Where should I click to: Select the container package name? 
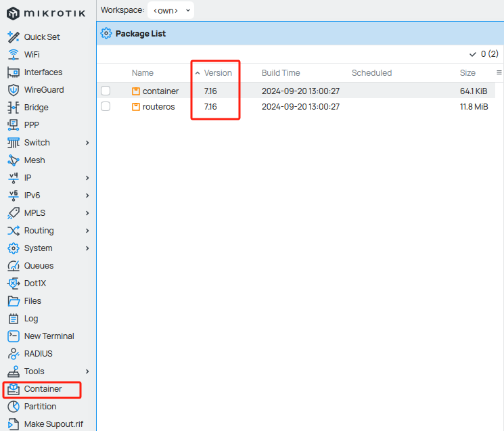160,91
